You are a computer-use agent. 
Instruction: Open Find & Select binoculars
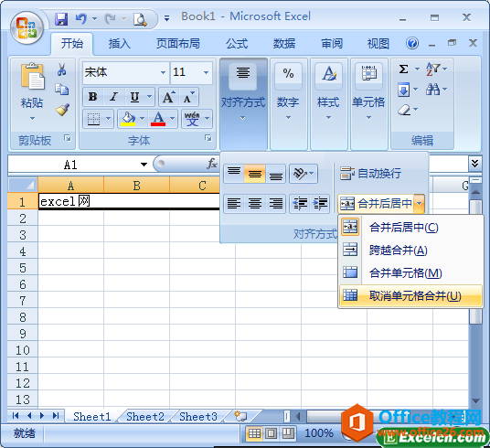433,90
